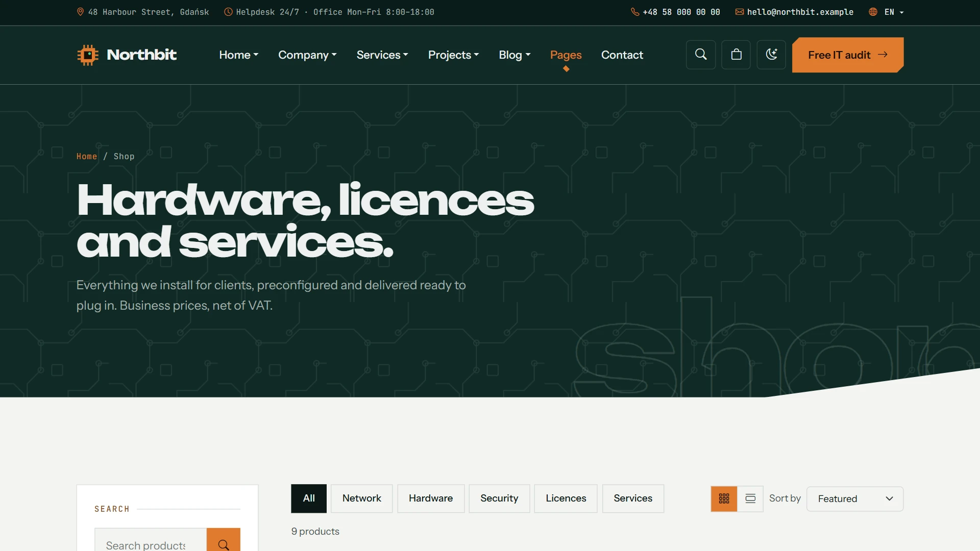This screenshot has width=980, height=551.
Task: Expand the Services navigation menu
Action: (x=382, y=55)
